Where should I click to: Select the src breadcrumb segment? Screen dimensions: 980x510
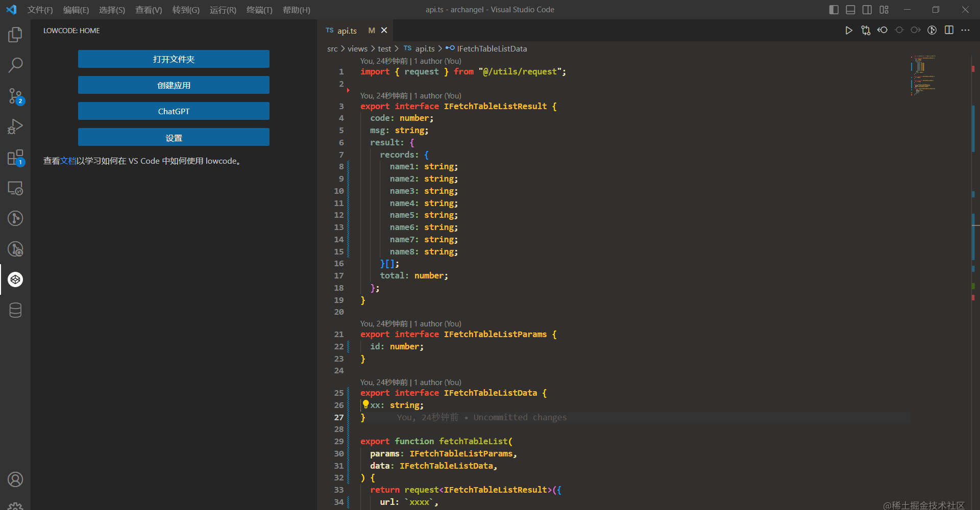[x=332, y=49]
